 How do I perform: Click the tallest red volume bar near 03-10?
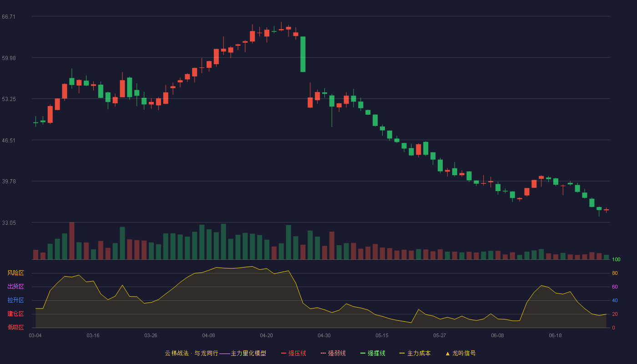(x=71, y=241)
